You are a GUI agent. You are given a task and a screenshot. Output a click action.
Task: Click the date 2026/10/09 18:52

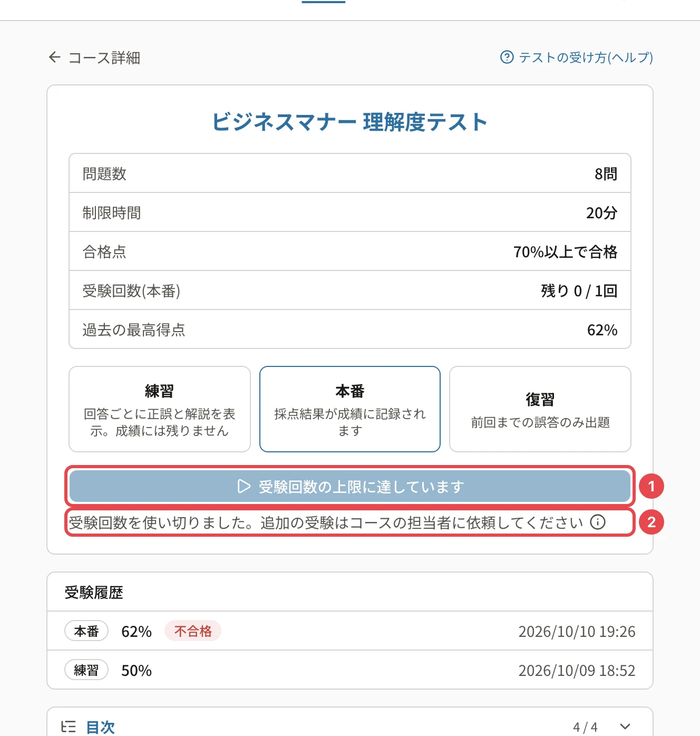click(x=577, y=671)
